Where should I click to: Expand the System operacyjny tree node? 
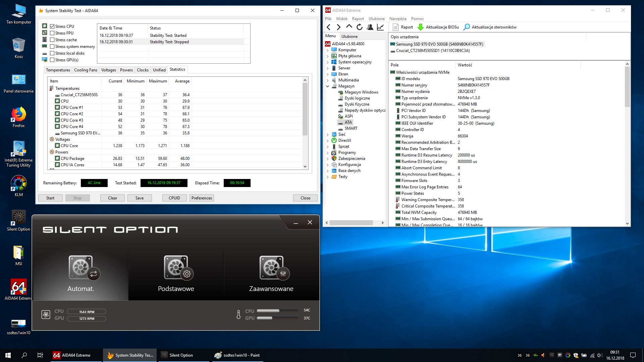tap(328, 62)
